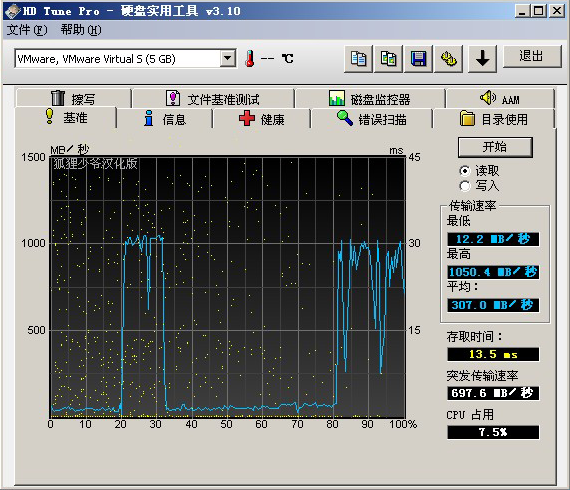
Task: Expand the VMware Virtual S drive dropdown
Action: click(228, 58)
